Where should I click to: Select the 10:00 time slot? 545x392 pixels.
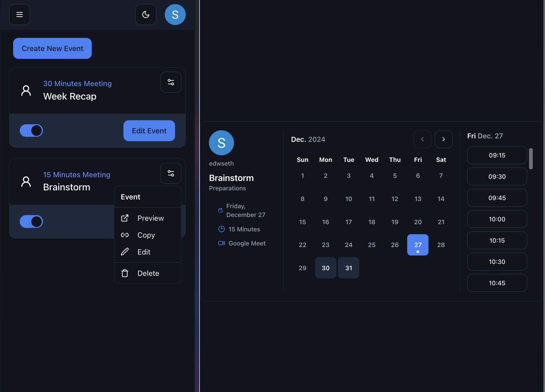tap(497, 219)
